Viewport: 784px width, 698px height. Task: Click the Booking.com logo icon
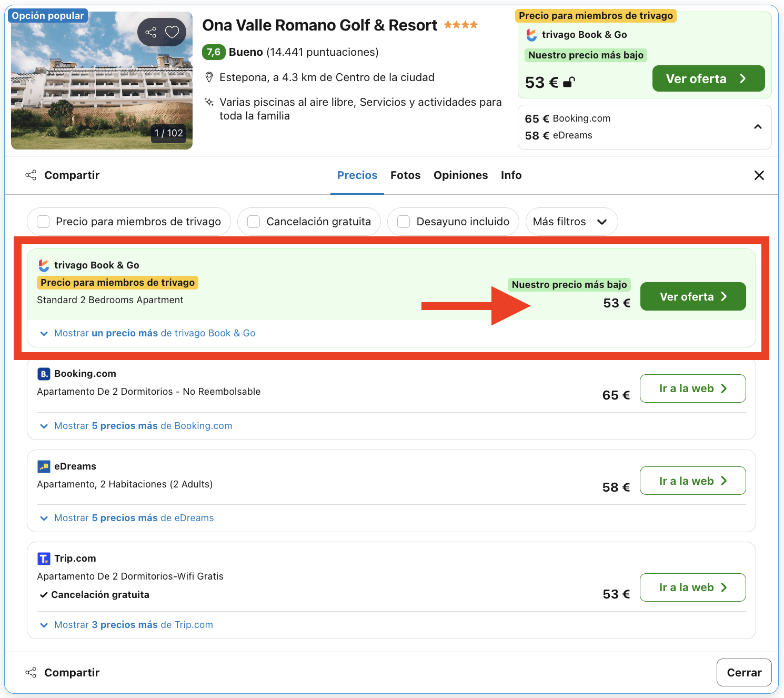44,374
